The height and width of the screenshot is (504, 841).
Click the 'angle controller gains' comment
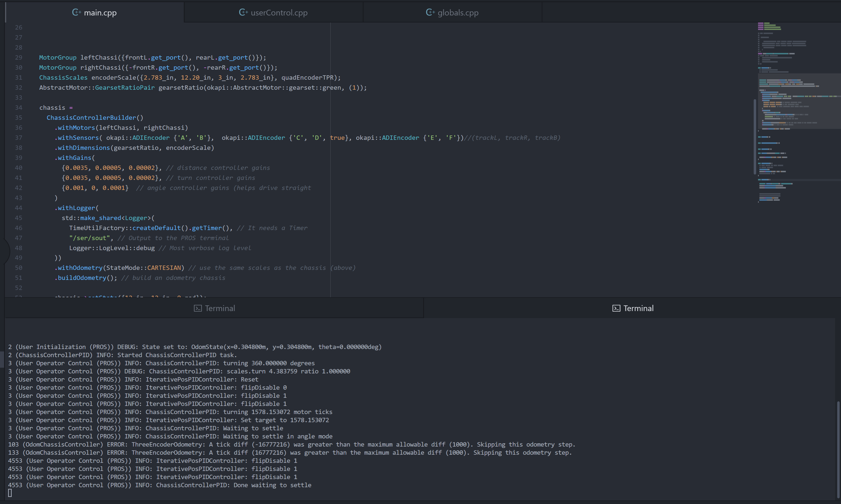[x=224, y=188]
